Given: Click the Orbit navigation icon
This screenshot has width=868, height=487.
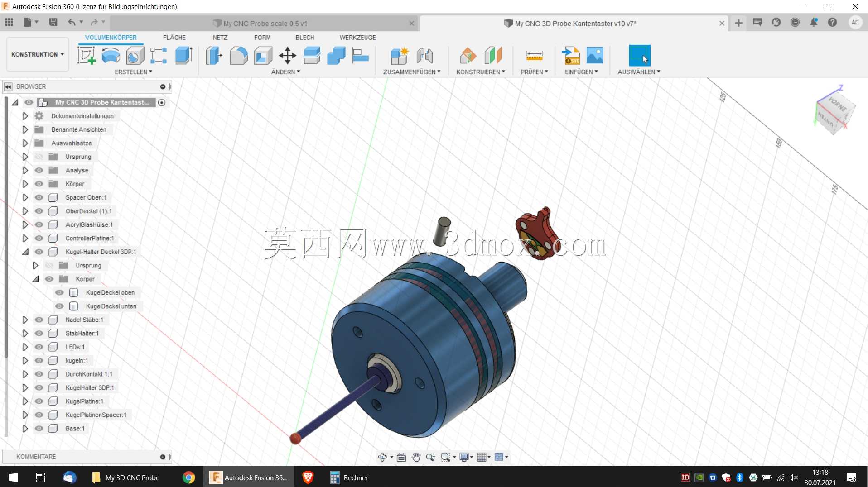Looking at the screenshot, I should 382,457.
